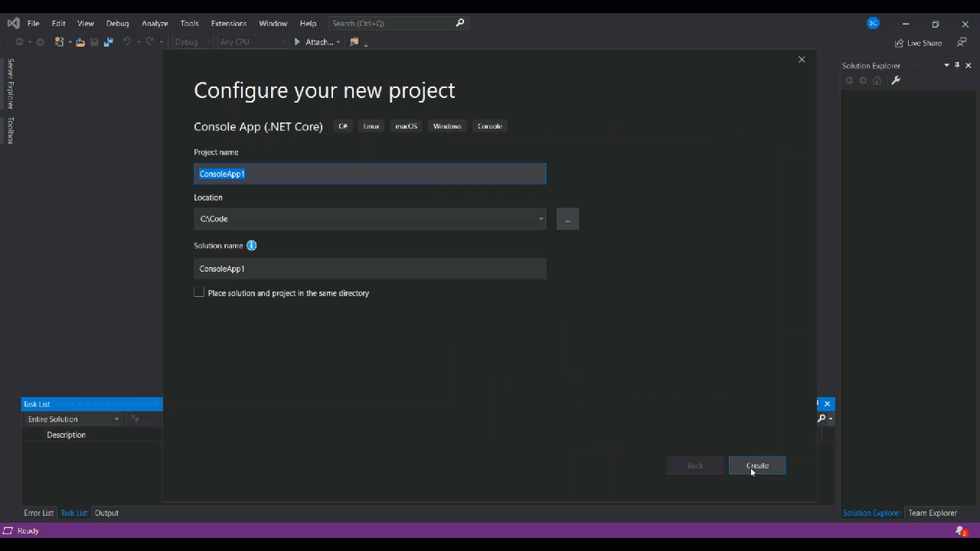
Task: Click Solution Explorer Forward arrow icon
Action: (863, 80)
